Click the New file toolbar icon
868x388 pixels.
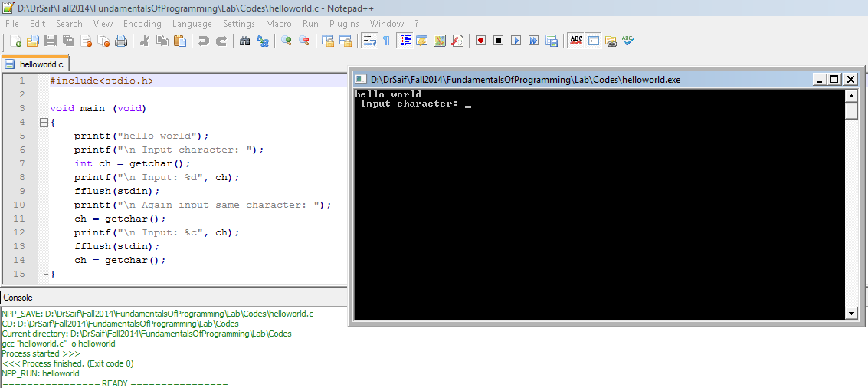[16, 41]
